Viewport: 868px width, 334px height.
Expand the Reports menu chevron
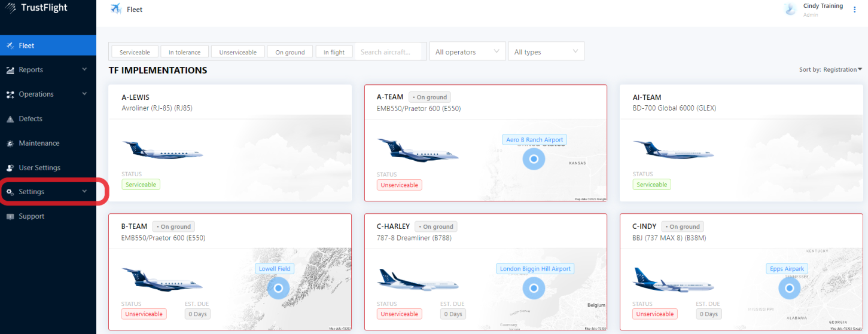[x=84, y=69]
